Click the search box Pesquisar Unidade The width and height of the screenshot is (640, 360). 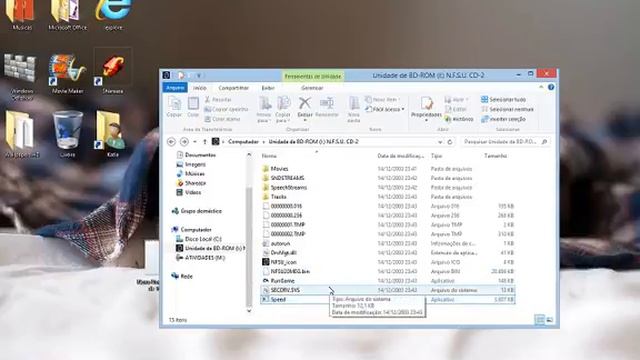(x=504, y=142)
